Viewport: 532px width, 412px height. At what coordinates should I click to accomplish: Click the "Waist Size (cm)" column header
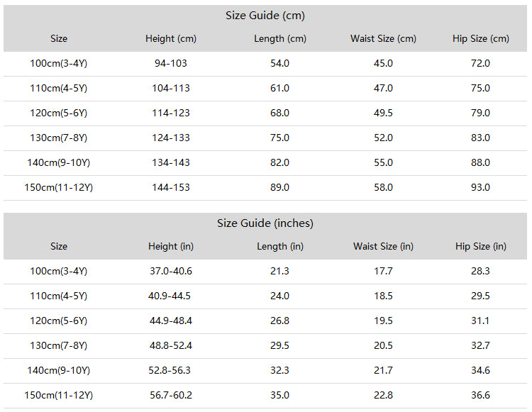pyautogui.click(x=383, y=38)
